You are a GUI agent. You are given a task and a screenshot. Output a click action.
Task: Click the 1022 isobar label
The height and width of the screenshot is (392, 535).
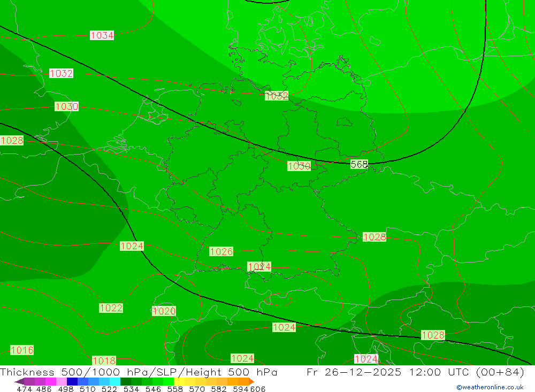[111, 308]
